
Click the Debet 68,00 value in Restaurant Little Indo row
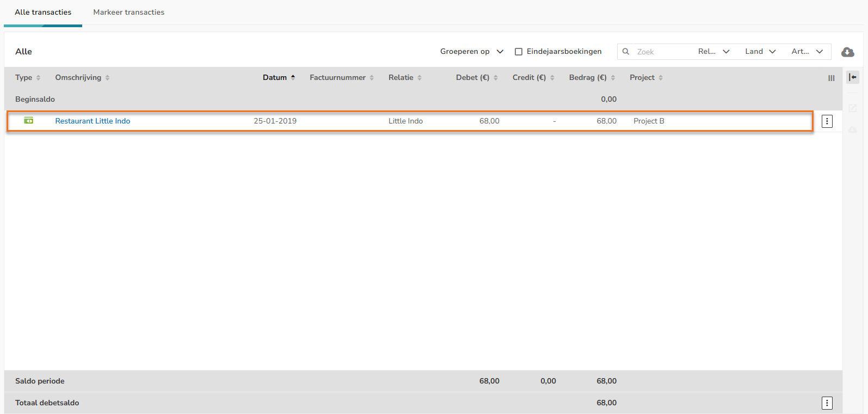[x=489, y=121]
